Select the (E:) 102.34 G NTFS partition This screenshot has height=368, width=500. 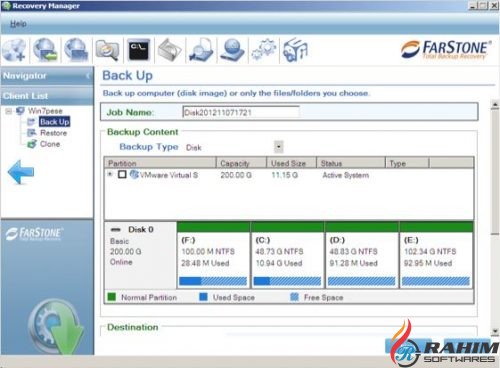[436, 256]
